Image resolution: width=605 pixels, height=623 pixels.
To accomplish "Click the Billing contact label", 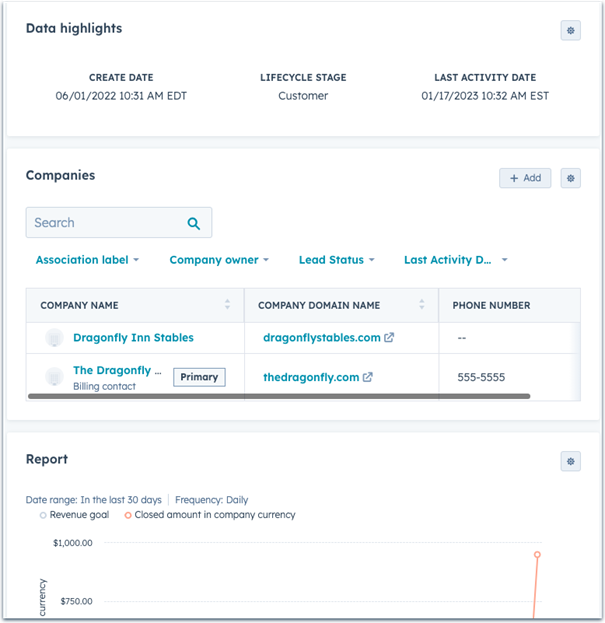I will tap(104, 386).
